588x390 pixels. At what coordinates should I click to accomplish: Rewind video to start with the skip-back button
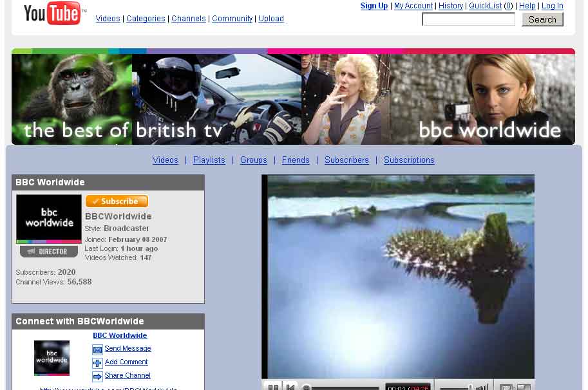click(290, 386)
